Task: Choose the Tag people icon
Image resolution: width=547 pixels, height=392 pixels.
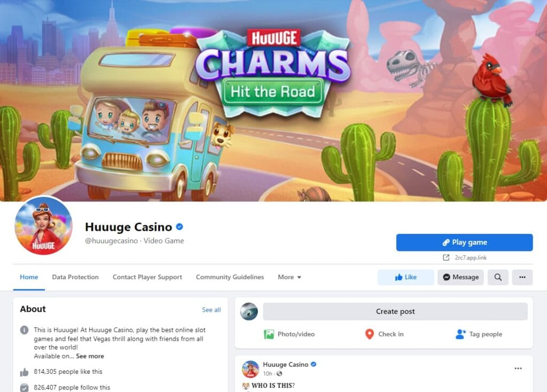Action: [460, 334]
